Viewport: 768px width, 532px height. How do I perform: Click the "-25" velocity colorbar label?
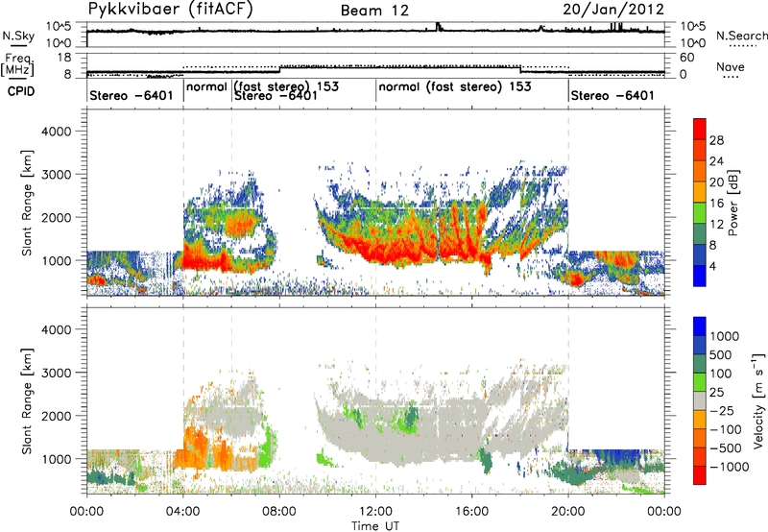tap(722, 411)
